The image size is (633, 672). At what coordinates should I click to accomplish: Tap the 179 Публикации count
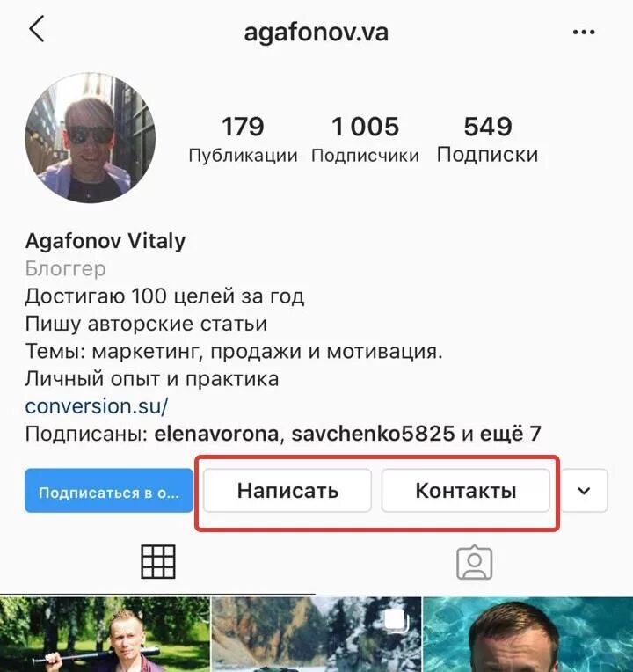(x=243, y=139)
